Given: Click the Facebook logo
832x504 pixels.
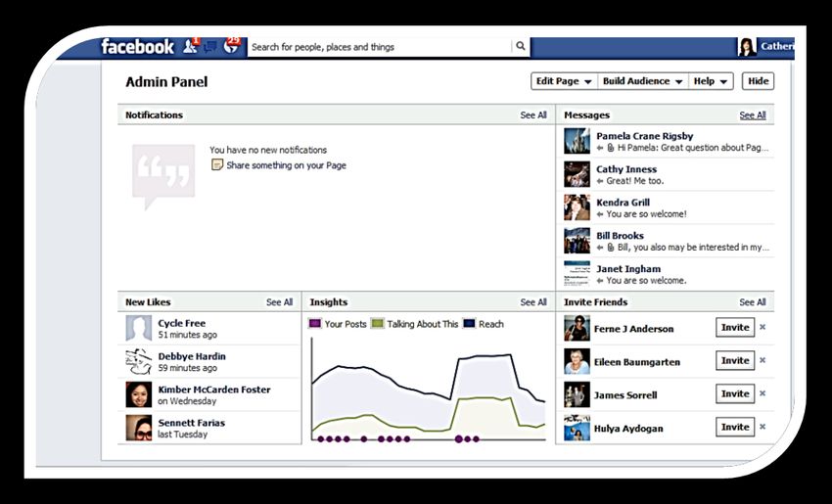Looking at the screenshot, I should 137,47.
